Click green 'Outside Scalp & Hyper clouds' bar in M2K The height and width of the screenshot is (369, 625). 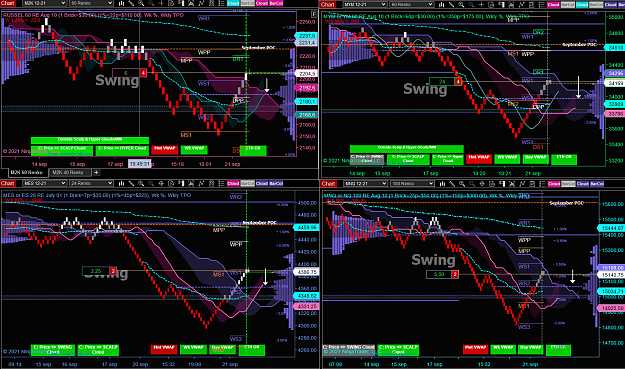90,140
